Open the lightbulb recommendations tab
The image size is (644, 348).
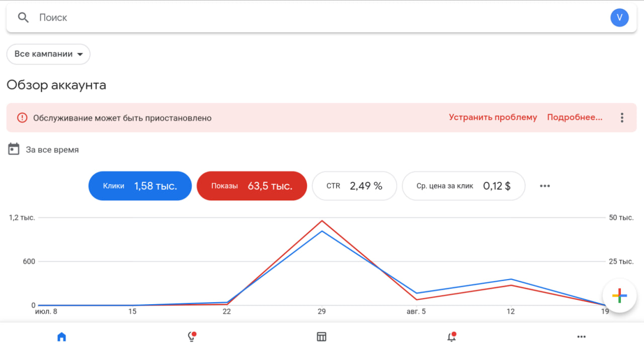point(191,337)
